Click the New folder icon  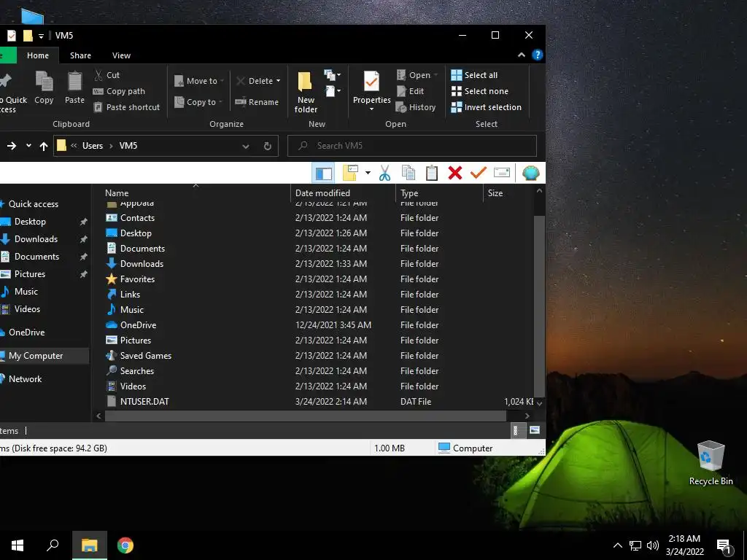coord(306,92)
